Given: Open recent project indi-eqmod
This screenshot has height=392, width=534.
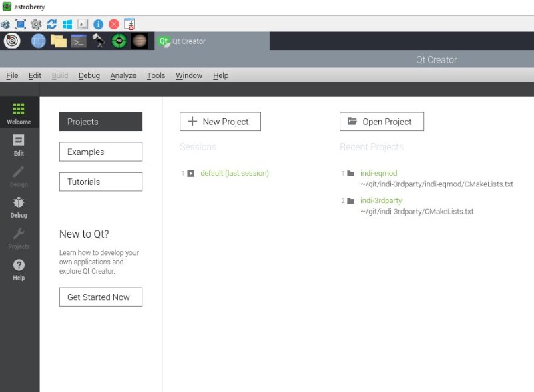Looking at the screenshot, I should tap(378, 173).
